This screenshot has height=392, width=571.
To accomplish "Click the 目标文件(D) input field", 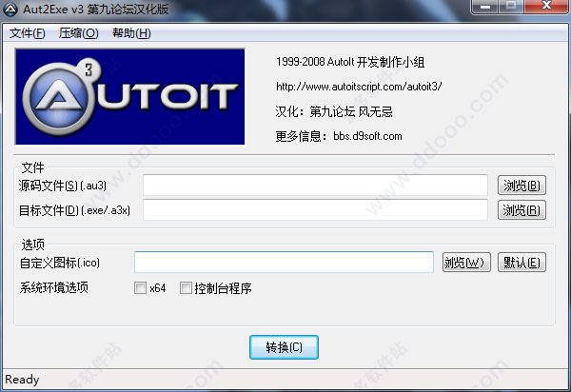I will click(315, 209).
